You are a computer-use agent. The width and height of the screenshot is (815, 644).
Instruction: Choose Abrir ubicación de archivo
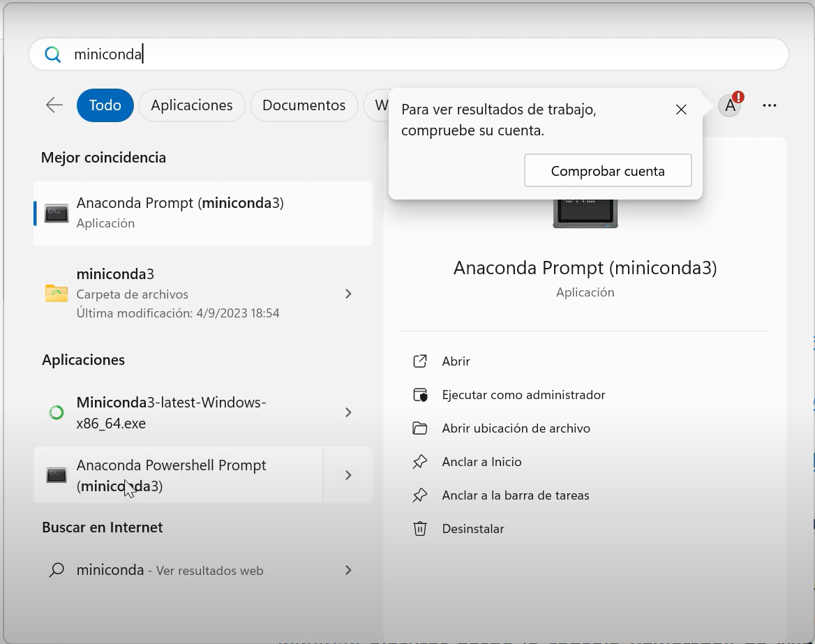(516, 428)
